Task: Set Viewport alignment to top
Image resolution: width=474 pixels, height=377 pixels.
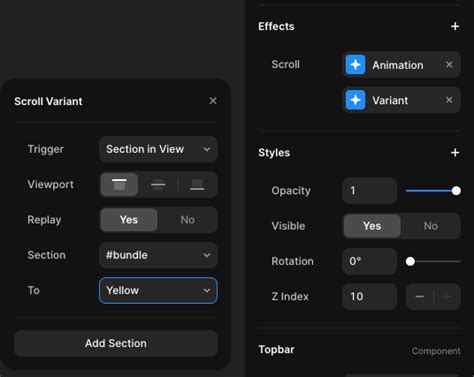Action: (x=119, y=184)
